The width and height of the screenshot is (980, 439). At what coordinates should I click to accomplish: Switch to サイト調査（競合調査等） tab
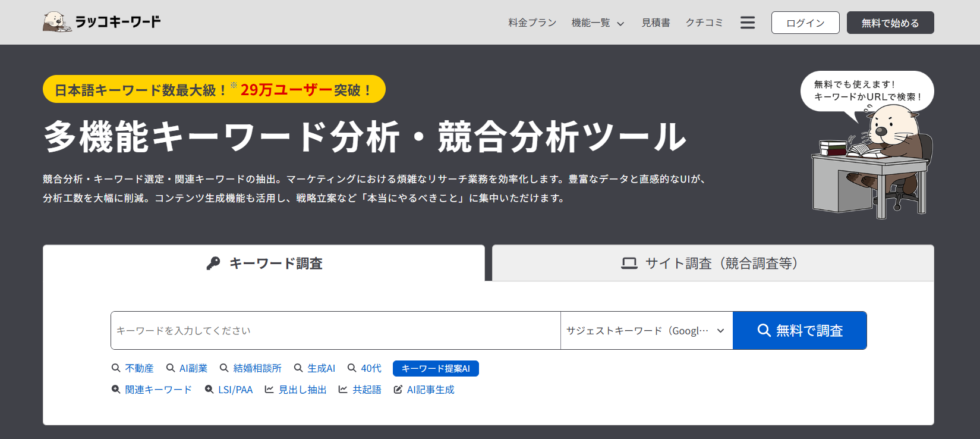click(x=713, y=263)
